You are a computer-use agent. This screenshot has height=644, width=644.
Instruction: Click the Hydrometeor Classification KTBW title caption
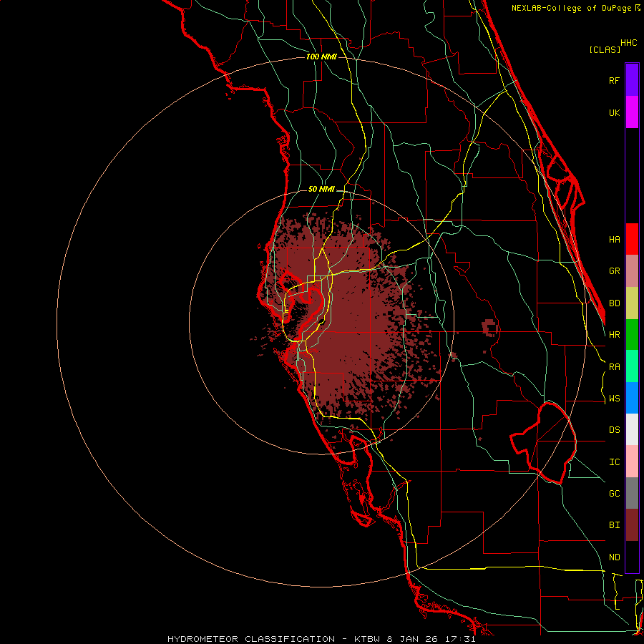tap(321, 639)
